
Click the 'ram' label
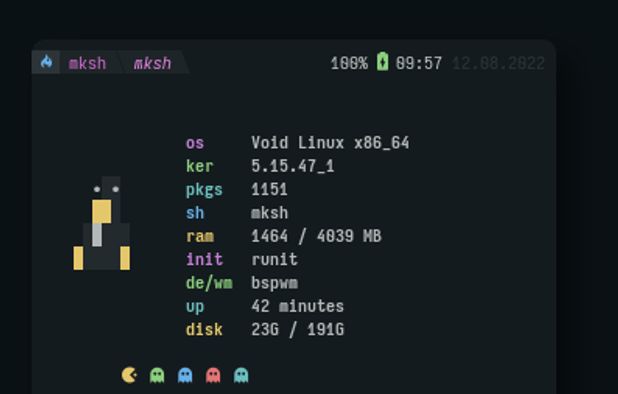coord(200,236)
